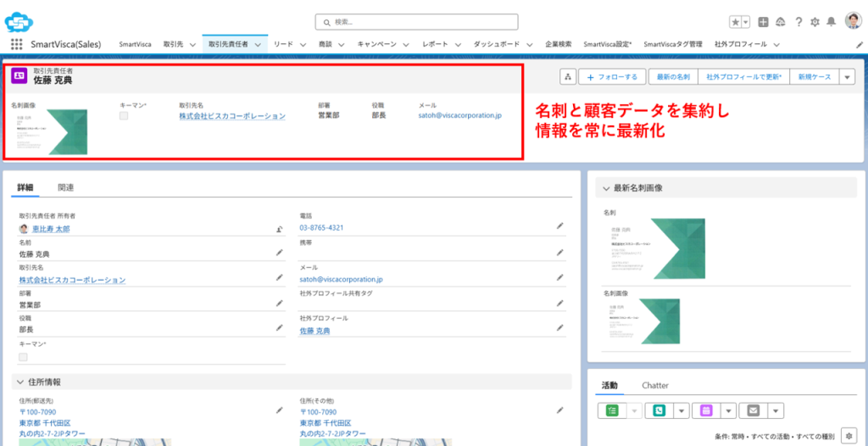Screen dimensions: 868x446
Task: Open the SmartVisca navigation tab
Action: click(135, 44)
